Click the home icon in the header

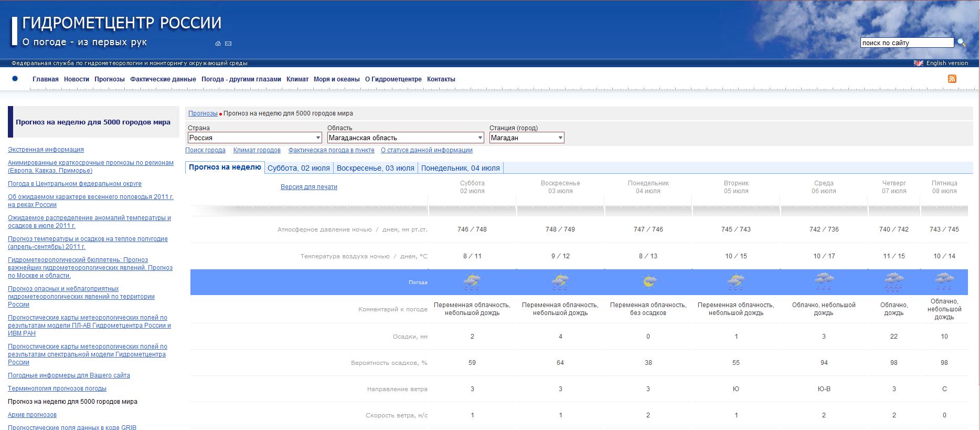[x=218, y=44]
